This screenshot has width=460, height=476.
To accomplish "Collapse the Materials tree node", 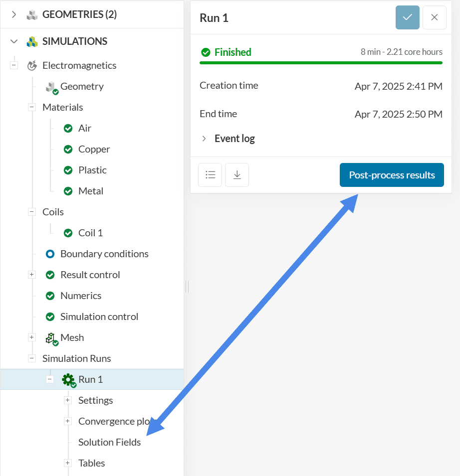I will pyautogui.click(x=32, y=107).
